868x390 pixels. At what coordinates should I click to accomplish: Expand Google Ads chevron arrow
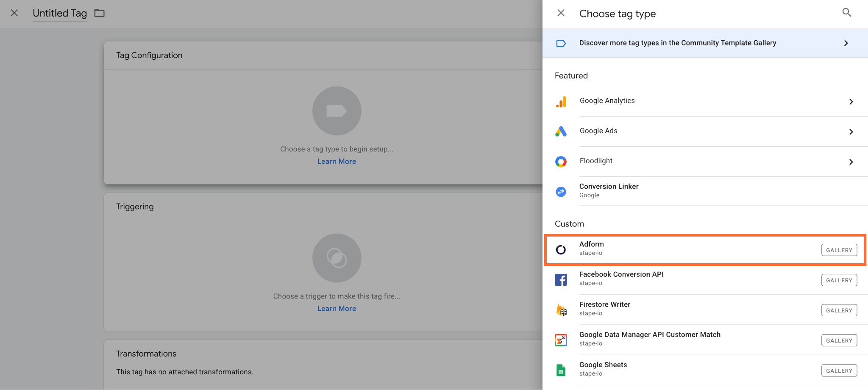pyautogui.click(x=851, y=132)
